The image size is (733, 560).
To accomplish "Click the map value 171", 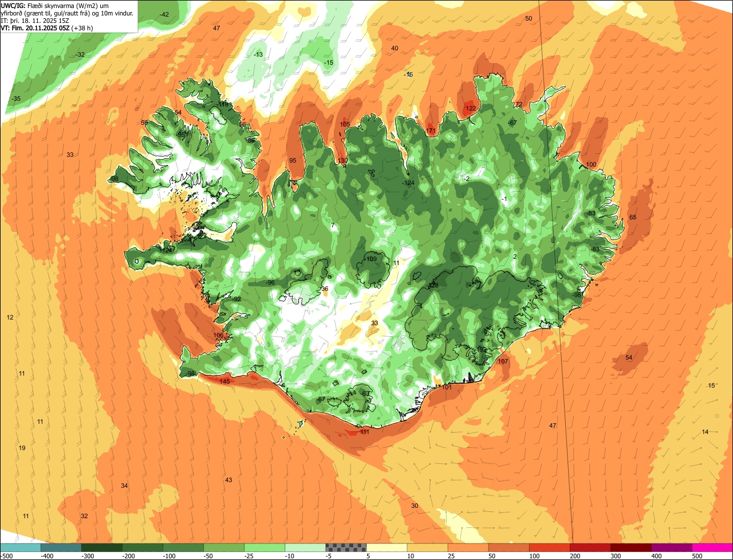I will click(x=431, y=131).
